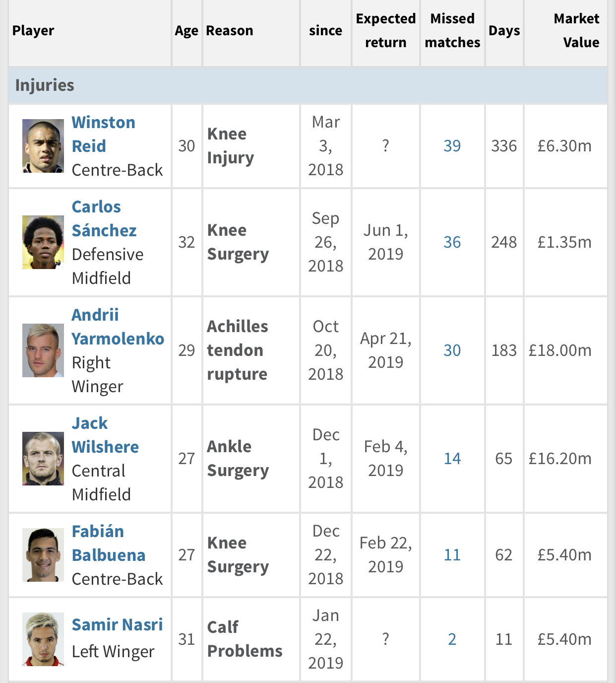Screen dimensions: 616x683
Task: Open Fabián Balbuena's portrait thumbnail
Action: (x=43, y=555)
